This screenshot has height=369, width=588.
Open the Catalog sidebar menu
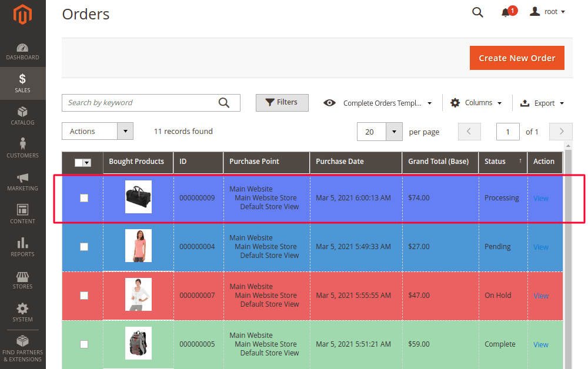pyautogui.click(x=22, y=116)
